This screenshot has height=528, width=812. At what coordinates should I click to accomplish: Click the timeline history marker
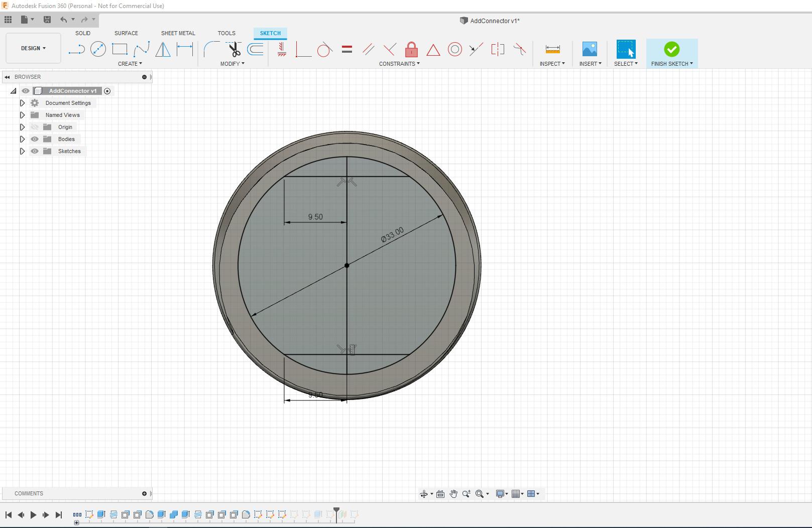[336, 511]
